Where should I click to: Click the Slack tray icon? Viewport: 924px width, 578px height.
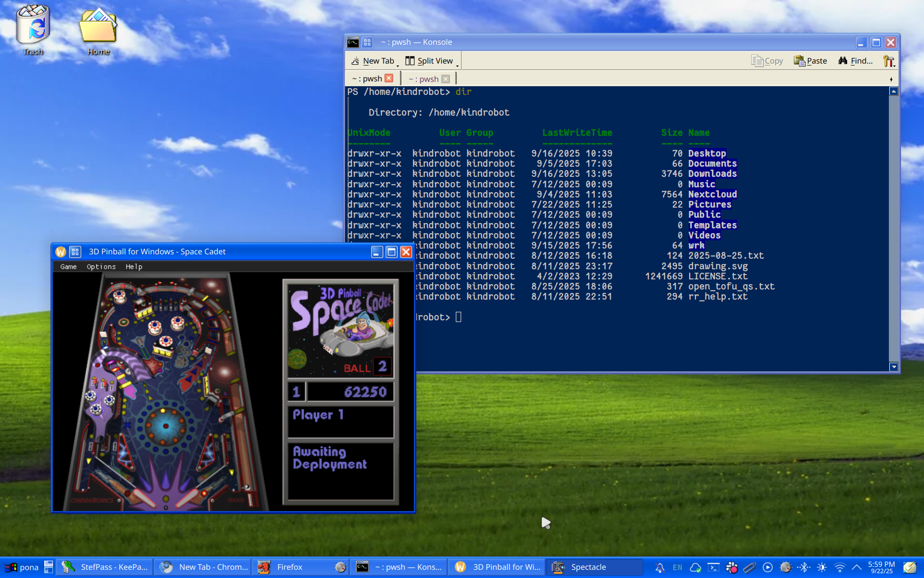tap(731, 567)
